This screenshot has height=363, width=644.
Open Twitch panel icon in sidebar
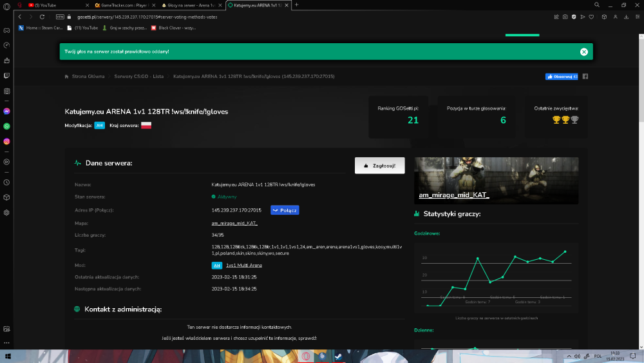pyautogui.click(x=6, y=75)
